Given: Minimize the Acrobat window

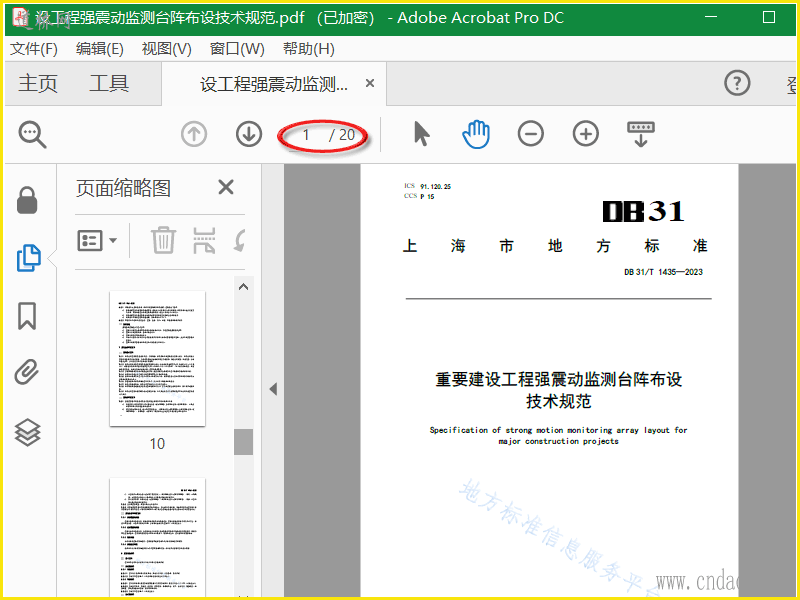Looking at the screenshot, I should (711, 17).
